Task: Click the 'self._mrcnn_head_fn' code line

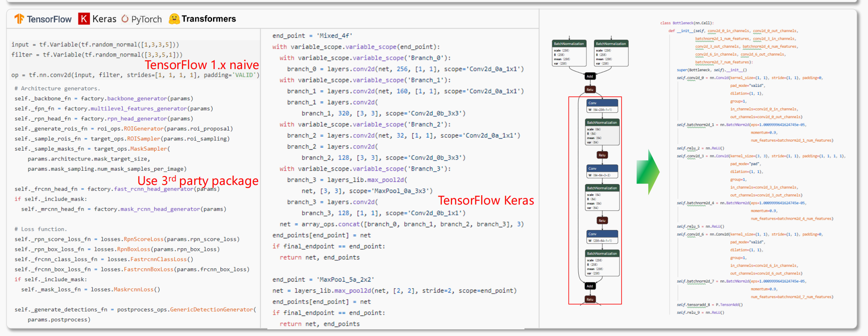Action: (124, 209)
